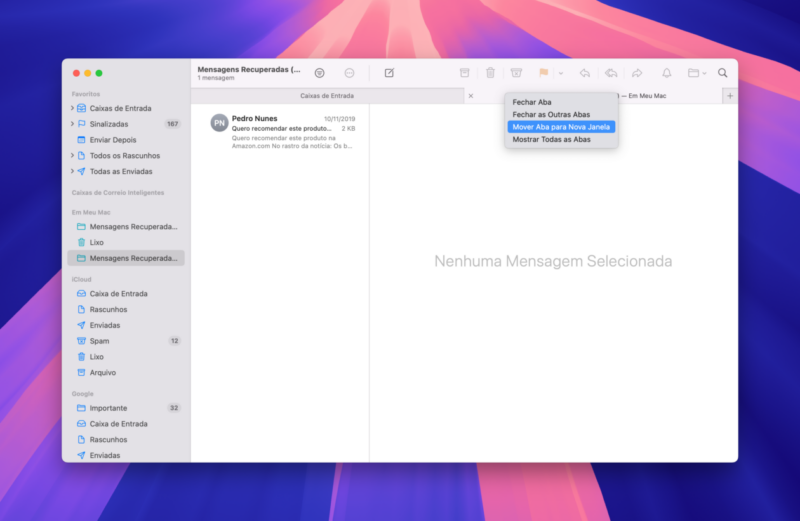The height and width of the screenshot is (521, 800).
Task: Archive the selected message
Action: 464,73
